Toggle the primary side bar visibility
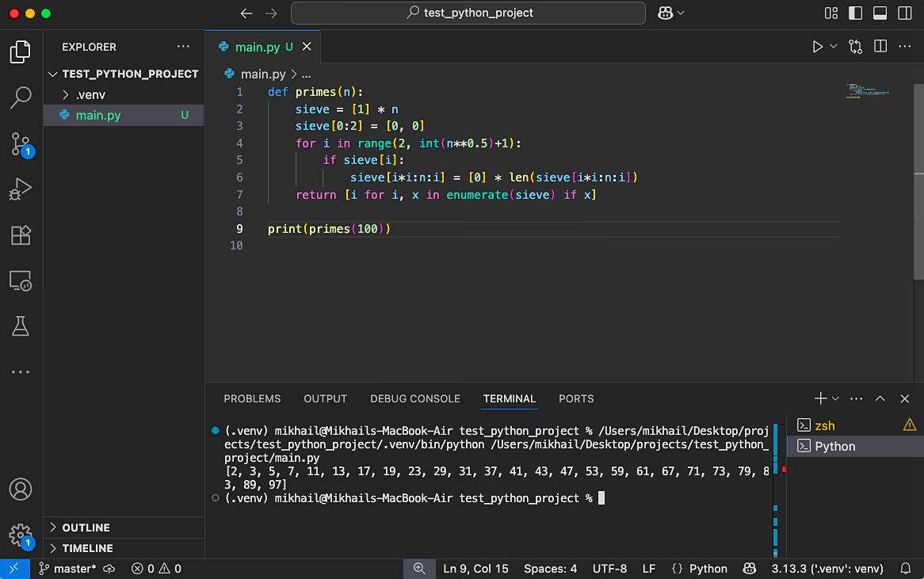The width and height of the screenshot is (924, 579). (x=855, y=13)
